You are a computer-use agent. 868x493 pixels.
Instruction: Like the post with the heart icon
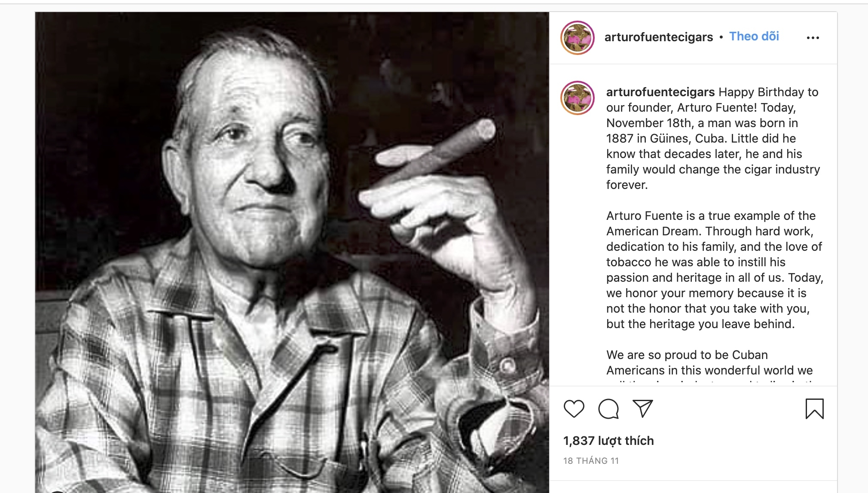click(x=574, y=408)
